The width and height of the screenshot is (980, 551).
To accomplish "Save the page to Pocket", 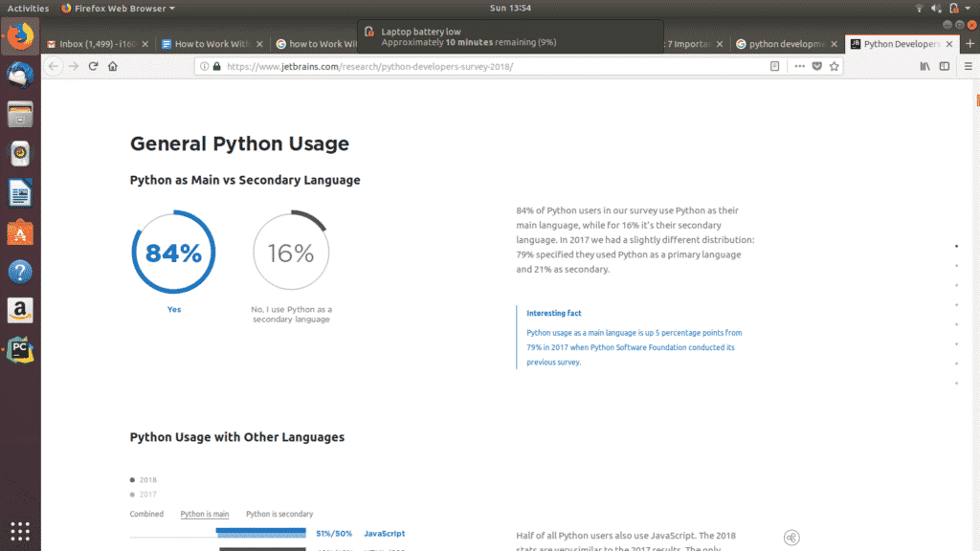I will (x=817, y=66).
